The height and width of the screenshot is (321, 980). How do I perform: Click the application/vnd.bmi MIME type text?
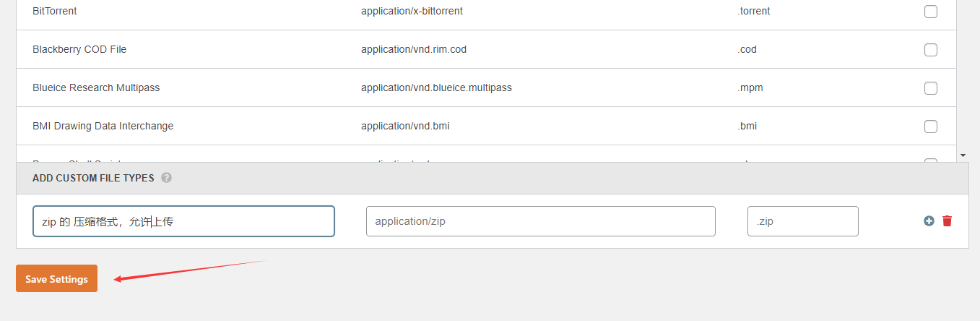(405, 127)
